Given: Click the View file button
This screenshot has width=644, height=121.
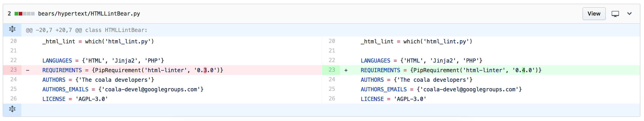Looking at the screenshot, I should click(x=594, y=13).
